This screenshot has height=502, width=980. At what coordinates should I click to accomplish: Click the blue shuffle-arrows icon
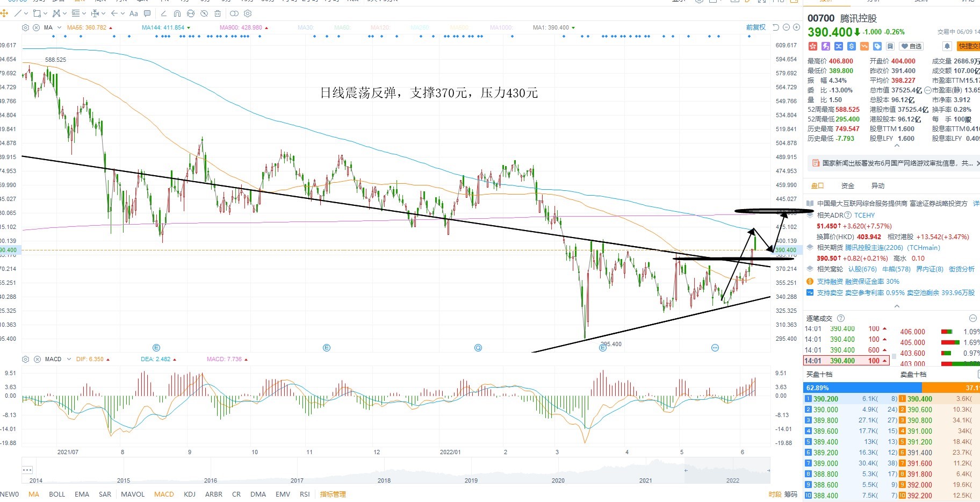(x=839, y=46)
